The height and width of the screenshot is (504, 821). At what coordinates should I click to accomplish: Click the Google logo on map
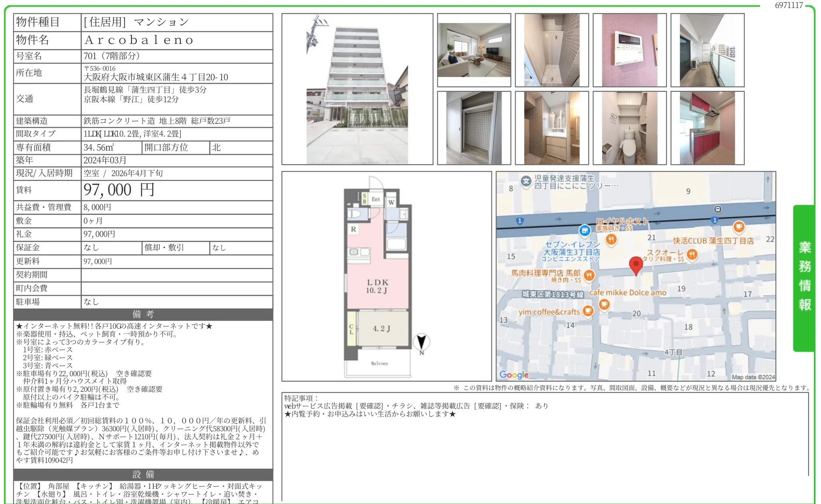(x=514, y=375)
